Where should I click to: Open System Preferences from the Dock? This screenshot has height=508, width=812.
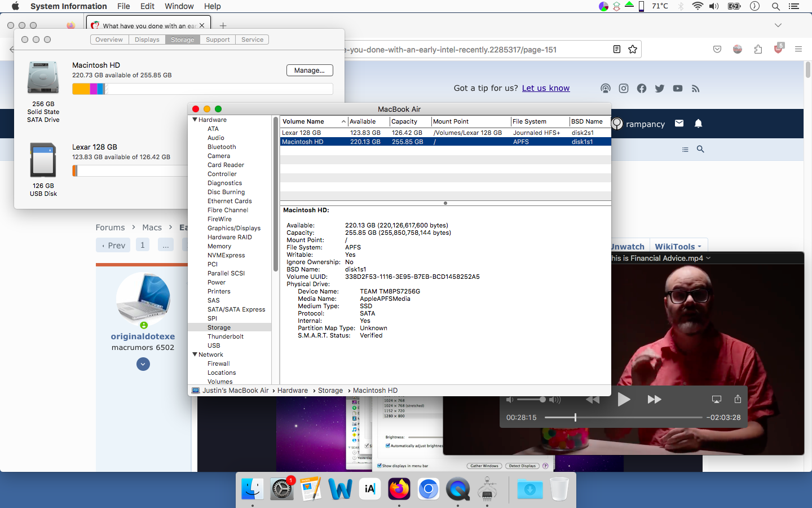tap(281, 489)
